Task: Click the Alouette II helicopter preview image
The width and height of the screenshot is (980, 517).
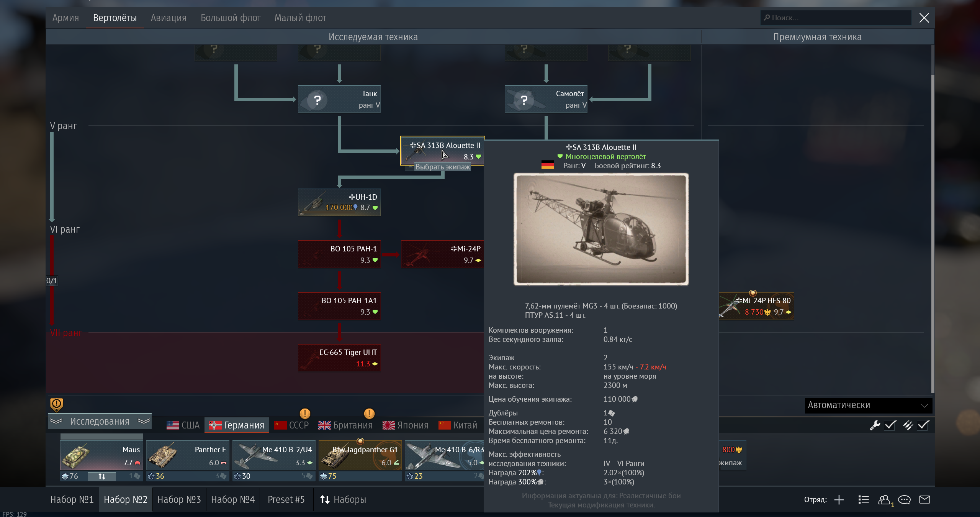Action: (601, 229)
